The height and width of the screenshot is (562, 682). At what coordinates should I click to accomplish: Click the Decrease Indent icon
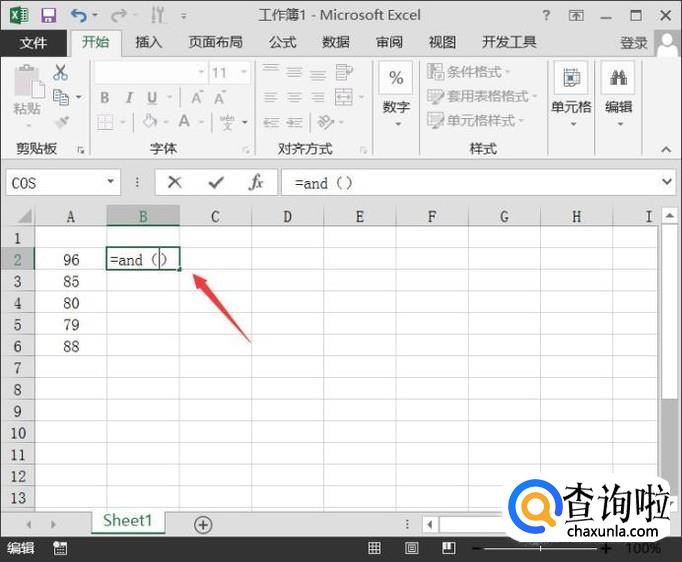[271, 122]
